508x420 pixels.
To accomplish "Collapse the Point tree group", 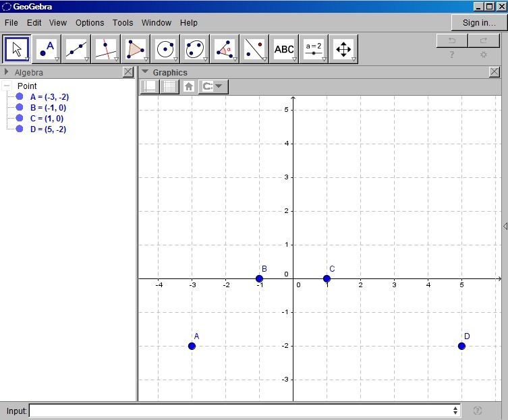I will [7, 86].
